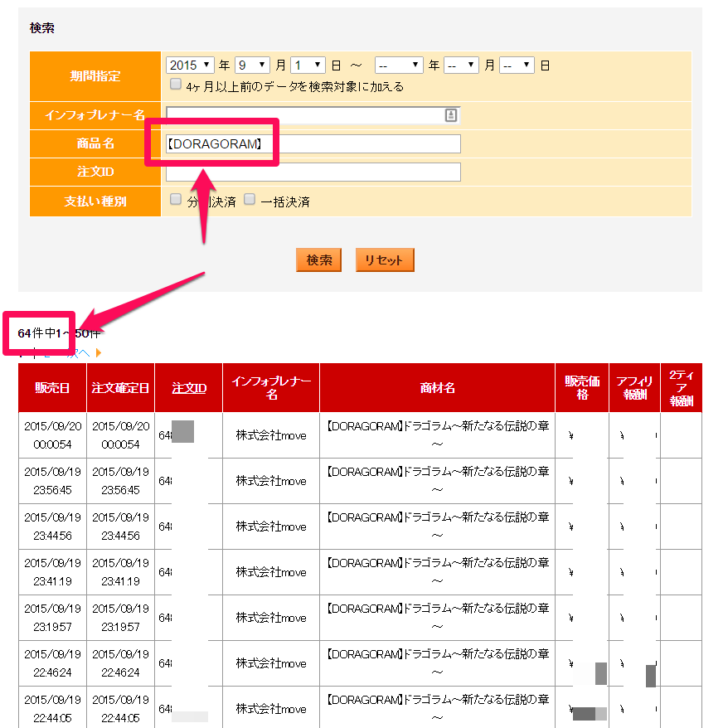Tick the 一括決済 checkbox
The image size is (728, 728).
tap(250, 199)
